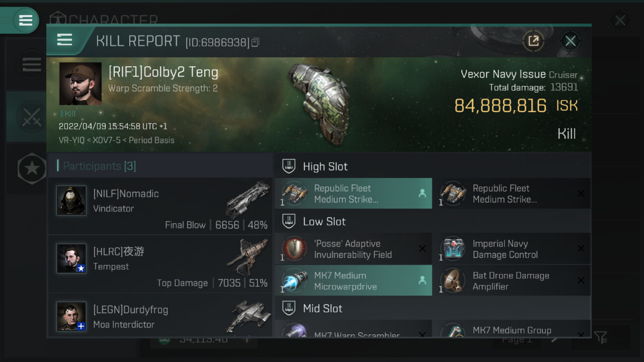Image resolution: width=644 pixels, height=362 pixels.
Task: Open the main menu button top-left
Action: (25, 20)
